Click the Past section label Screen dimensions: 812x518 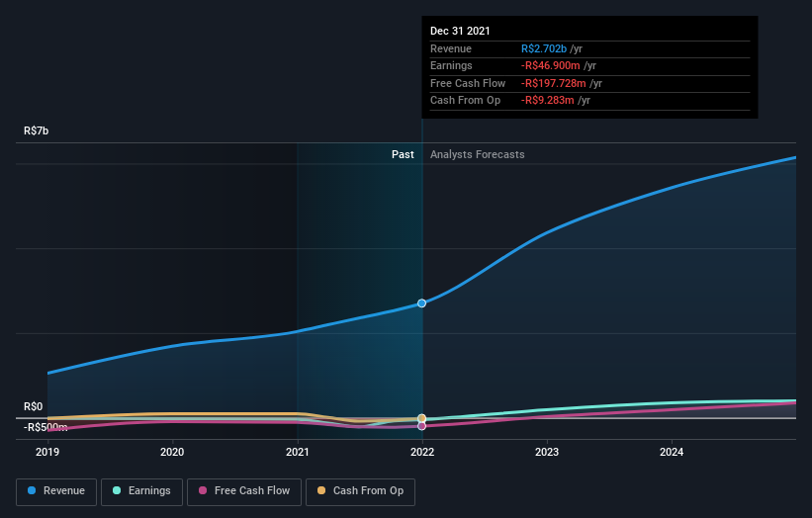click(x=403, y=155)
